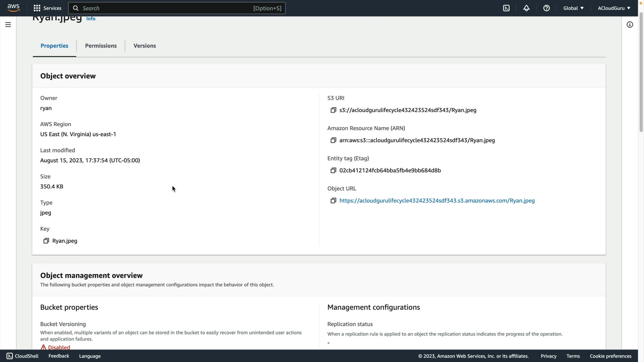The height and width of the screenshot is (362, 644).
Task: Copy the Amazon Resource Name ARN
Action: click(x=333, y=140)
